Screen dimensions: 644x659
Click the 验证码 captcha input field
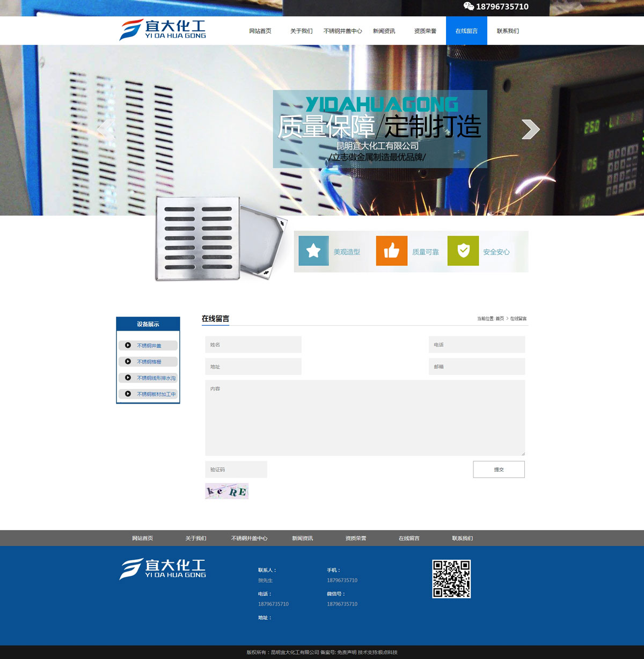coord(236,470)
